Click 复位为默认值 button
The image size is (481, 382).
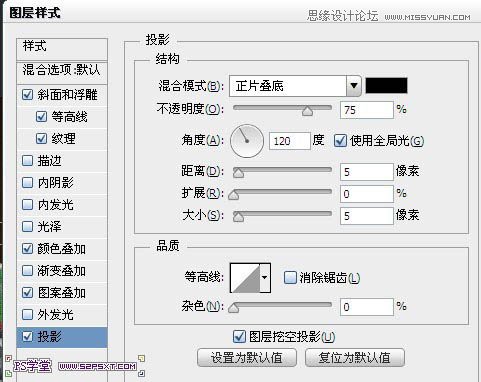(x=355, y=358)
